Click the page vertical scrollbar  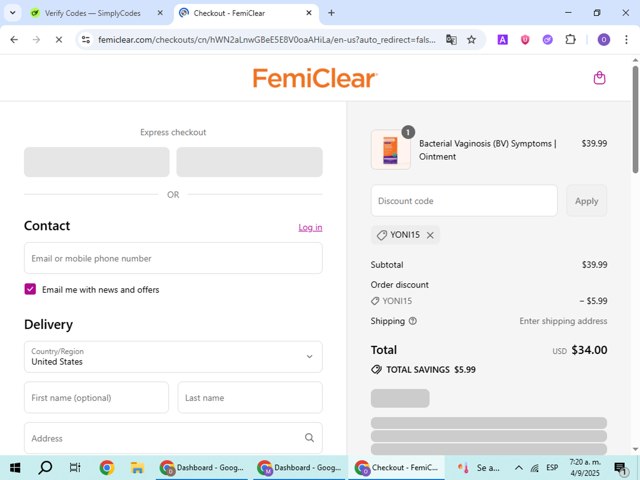635,119
